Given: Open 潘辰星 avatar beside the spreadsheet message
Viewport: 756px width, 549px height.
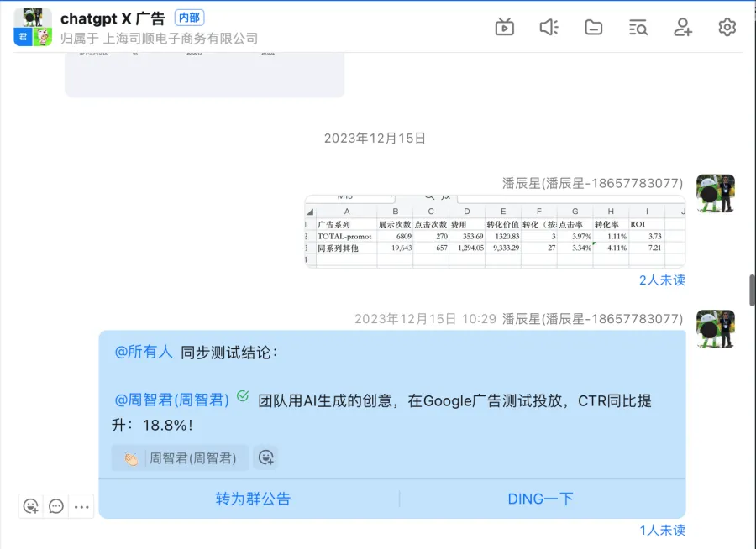Looking at the screenshot, I should [x=715, y=193].
